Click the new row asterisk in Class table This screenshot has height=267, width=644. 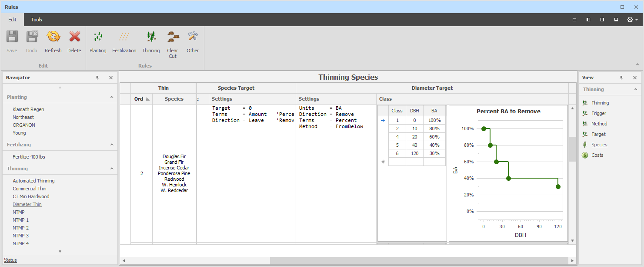tap(383, 162)
